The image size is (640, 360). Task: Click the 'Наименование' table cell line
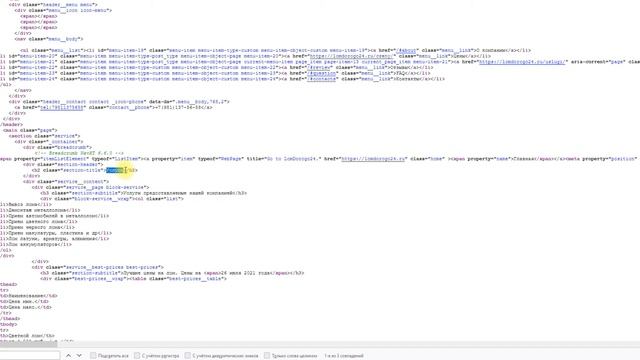click(29, 296)
